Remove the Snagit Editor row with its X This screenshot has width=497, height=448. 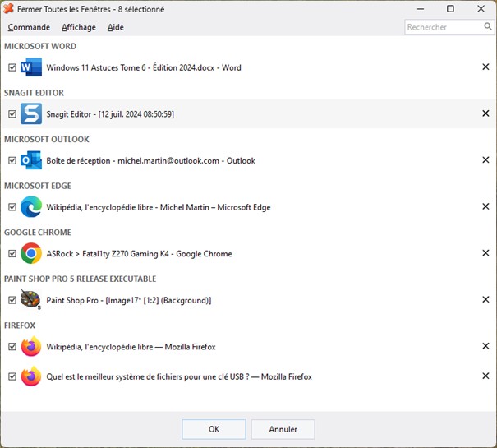pos(485,114)
